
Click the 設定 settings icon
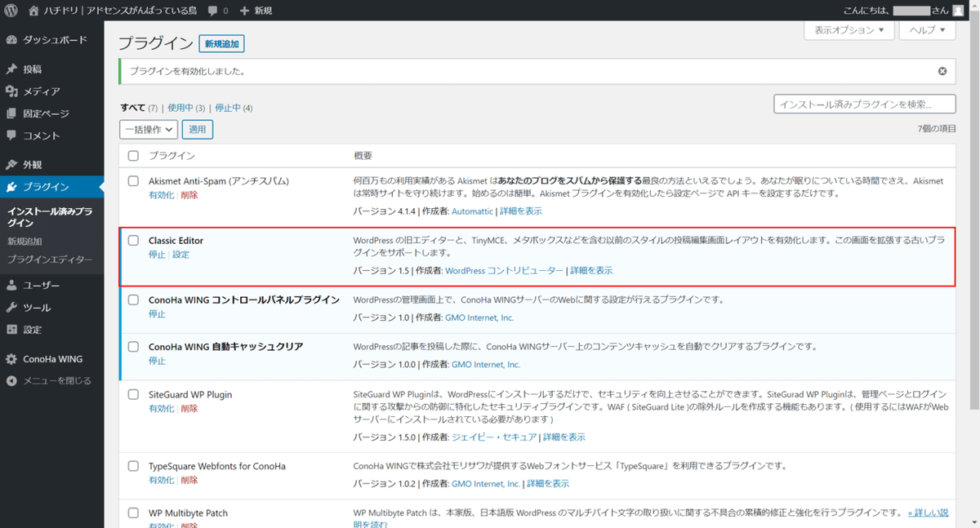pyautogui.click(x=11, y=330)
